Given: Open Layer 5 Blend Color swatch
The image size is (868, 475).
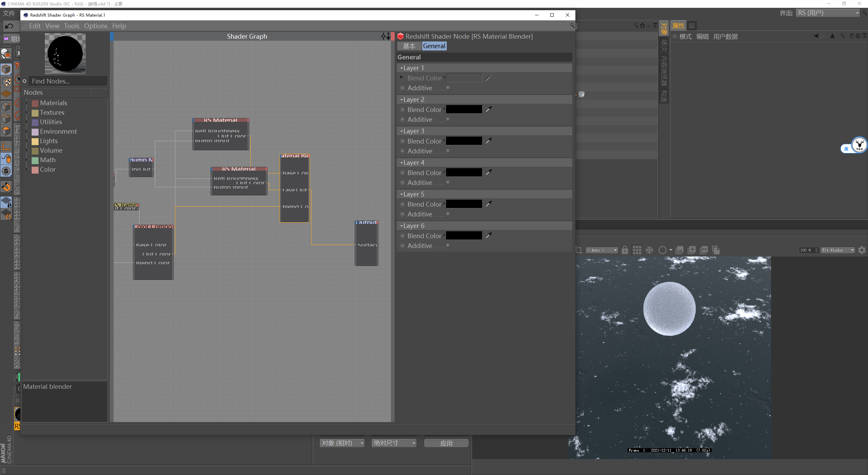Looking at the screenshot, I should (x=464, y=204).
